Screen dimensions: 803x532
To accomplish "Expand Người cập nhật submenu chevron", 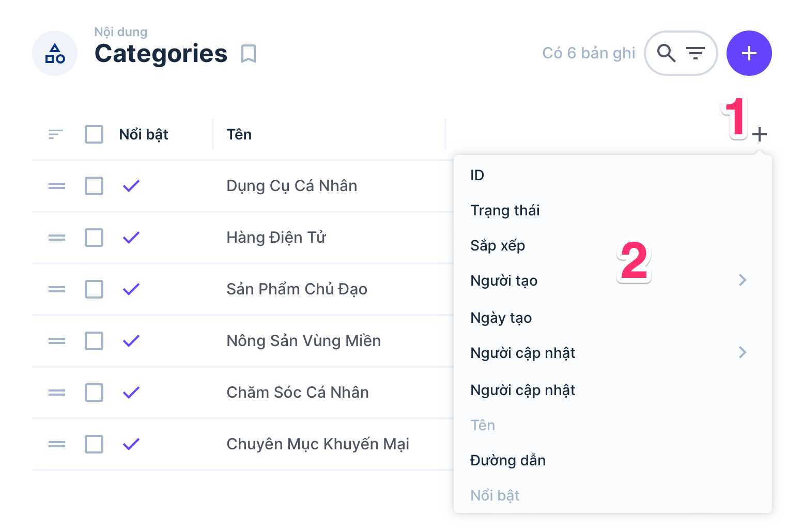I will coord(743,352).
